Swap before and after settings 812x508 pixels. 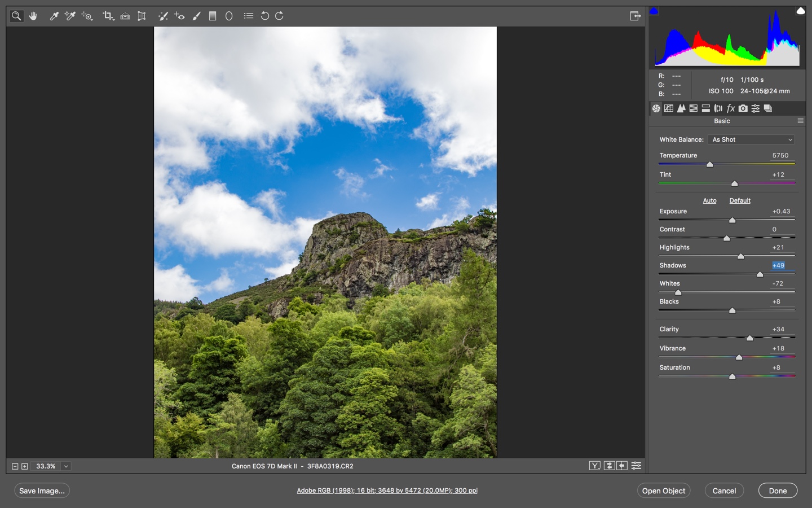[609, 466]
